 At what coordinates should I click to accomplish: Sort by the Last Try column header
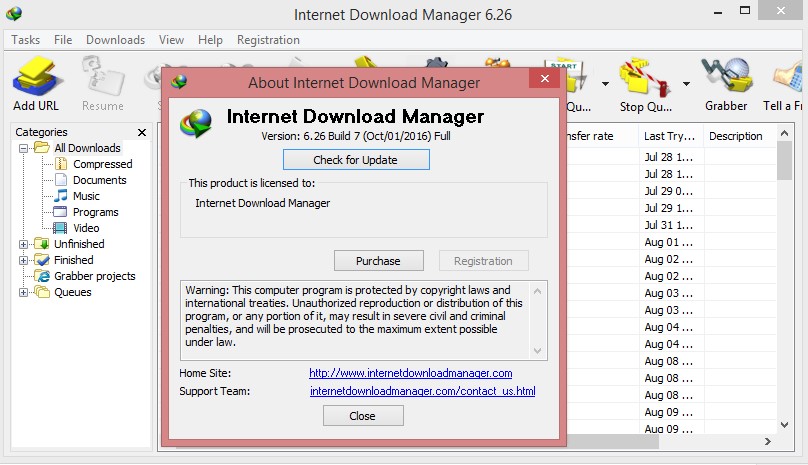(670, 136)
